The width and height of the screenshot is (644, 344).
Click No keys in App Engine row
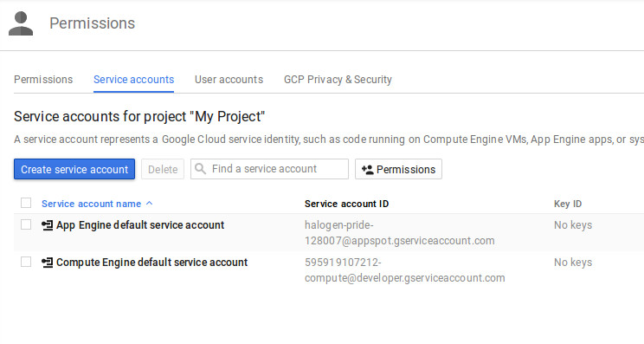573,225
